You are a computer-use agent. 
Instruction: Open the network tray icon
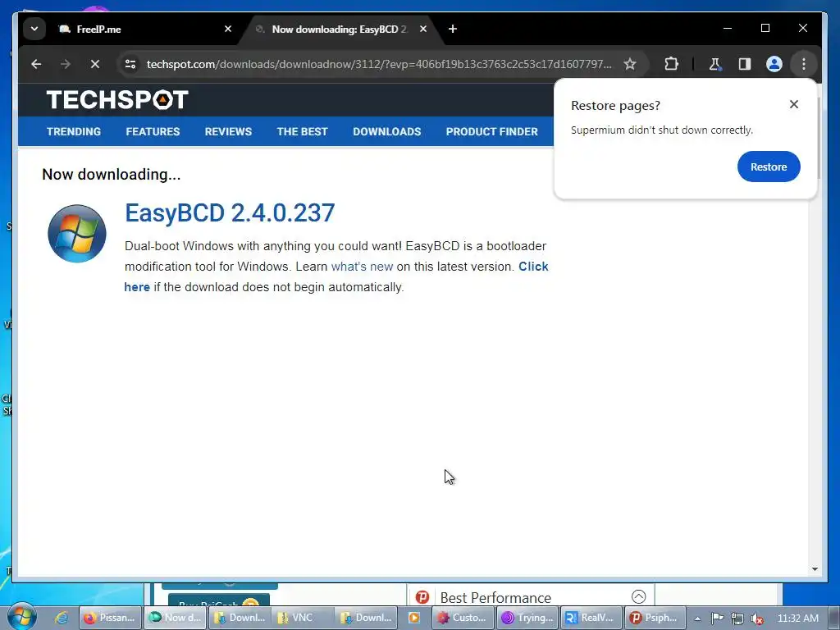[737, 619]
